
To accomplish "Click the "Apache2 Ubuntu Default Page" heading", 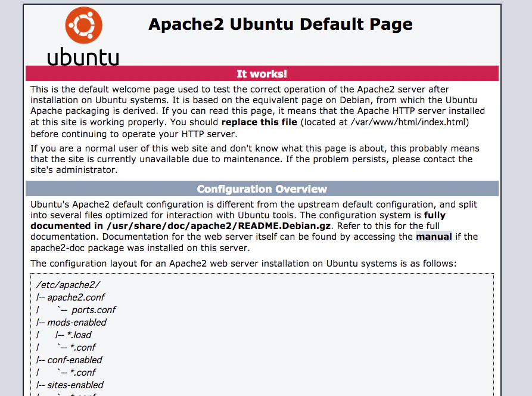I will 280,24.
